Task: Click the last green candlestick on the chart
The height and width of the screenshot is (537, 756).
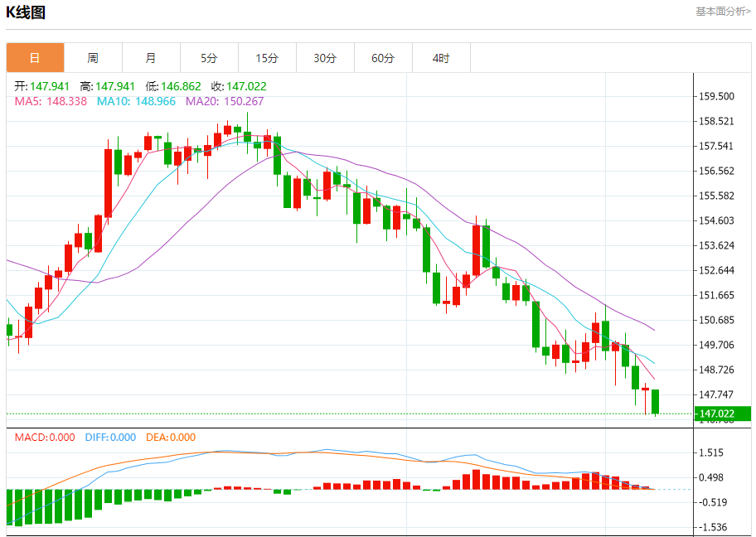Action: point(656,401)
